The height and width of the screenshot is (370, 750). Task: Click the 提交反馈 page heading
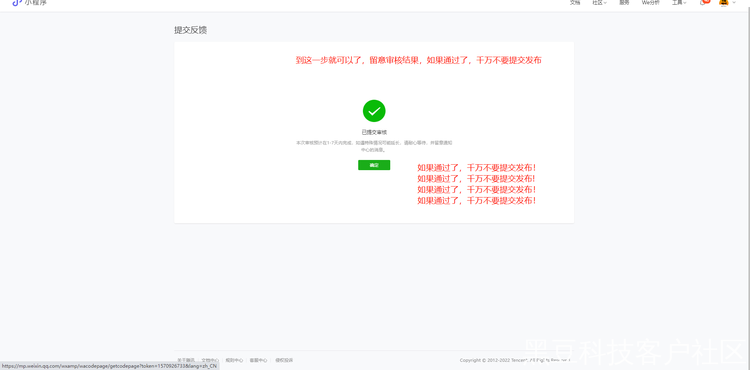[x=190, y=30]
